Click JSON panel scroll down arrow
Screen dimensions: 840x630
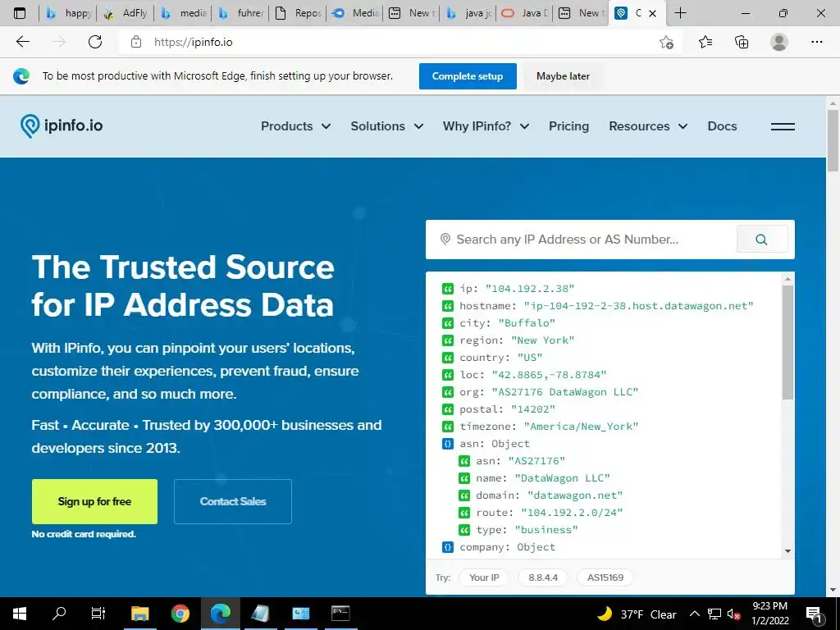coord(787,550)
